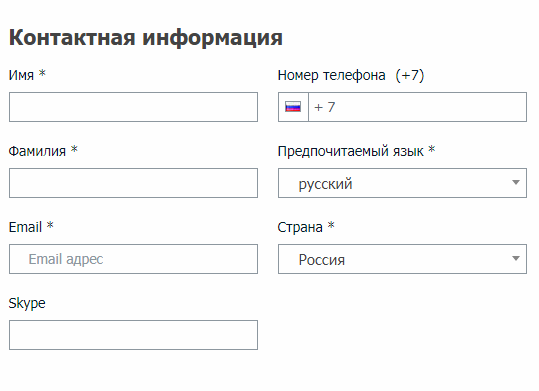Select the Skype text box
Image resolution: width=539 pixels, height=391 pixels.
(x=133, y=335)
